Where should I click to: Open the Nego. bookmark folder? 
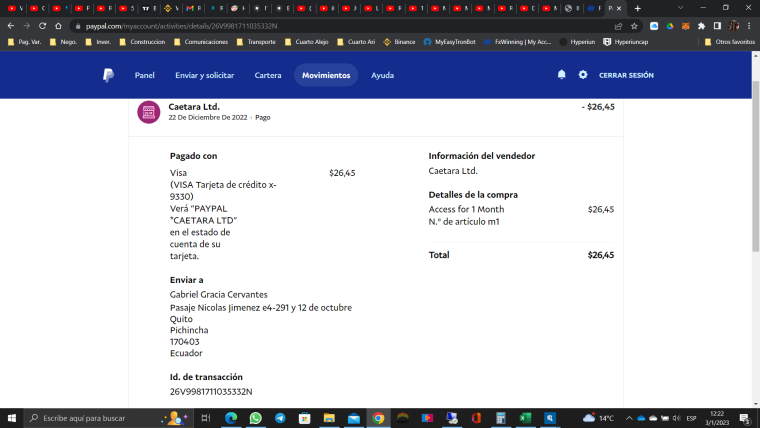pos(63,42)
